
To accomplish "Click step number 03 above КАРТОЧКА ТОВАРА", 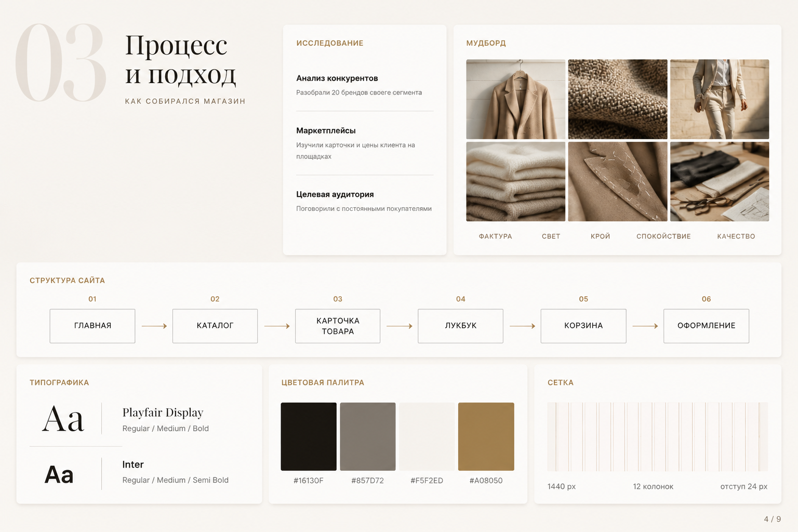I will (x=338, y=299).
